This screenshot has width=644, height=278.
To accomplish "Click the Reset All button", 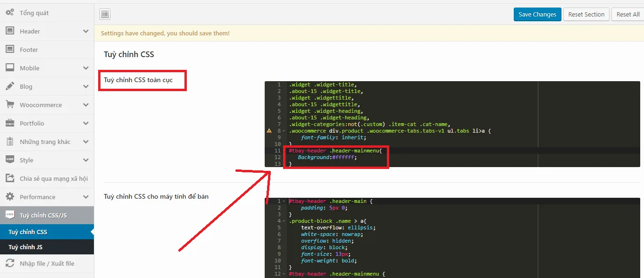I will (x=628, y=15).
